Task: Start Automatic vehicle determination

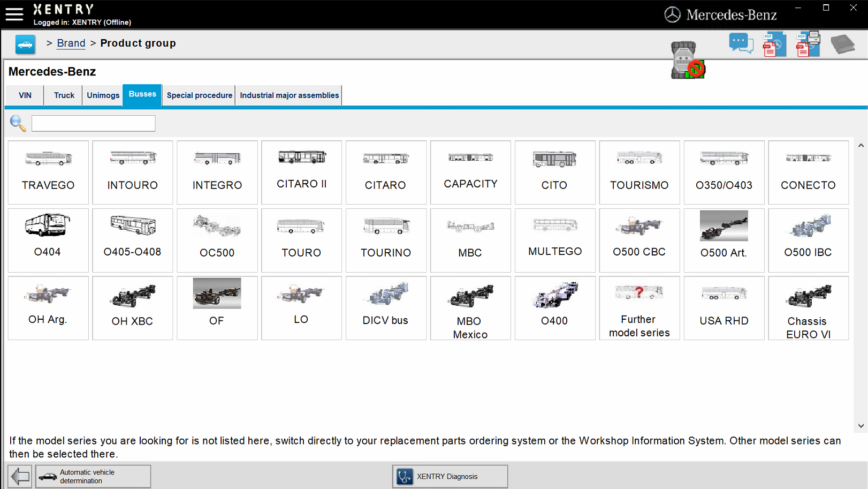Action: click(x=93, y=476)
